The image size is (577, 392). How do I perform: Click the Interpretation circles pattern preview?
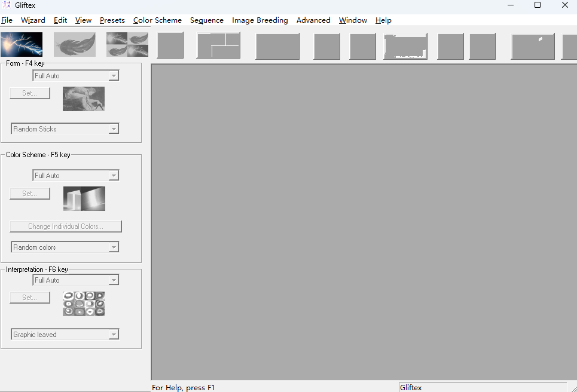point(84,304)
